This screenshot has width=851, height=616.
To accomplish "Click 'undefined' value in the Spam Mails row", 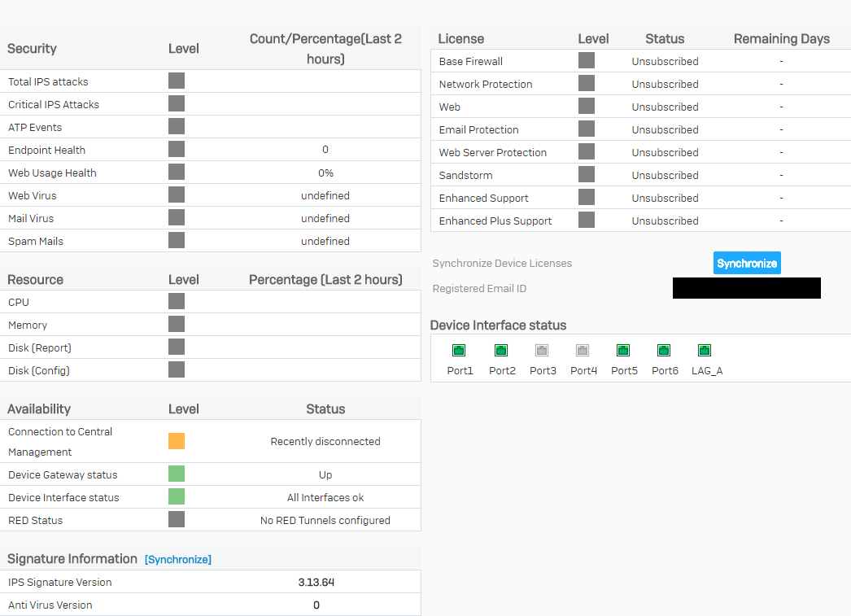I will pos(325,242).
